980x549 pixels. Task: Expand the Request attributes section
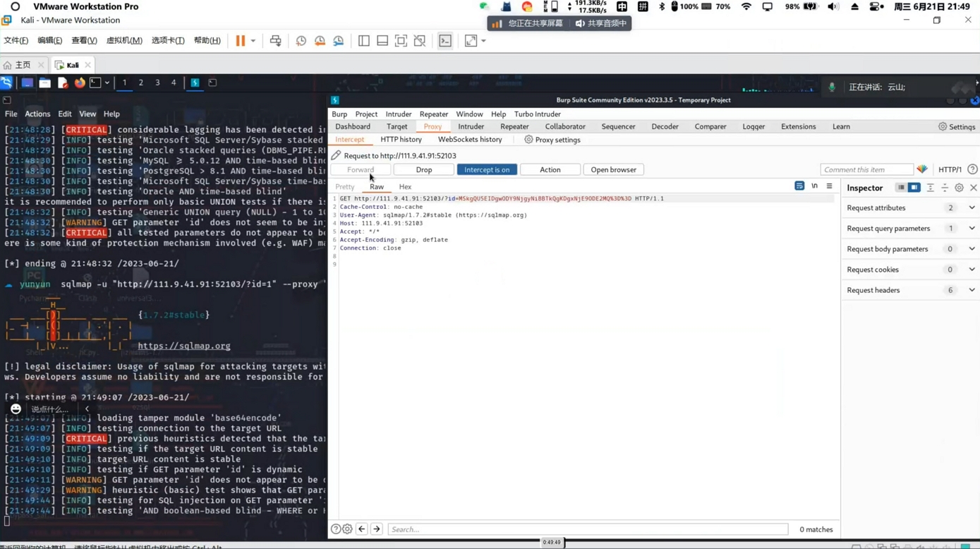[910, 208]
